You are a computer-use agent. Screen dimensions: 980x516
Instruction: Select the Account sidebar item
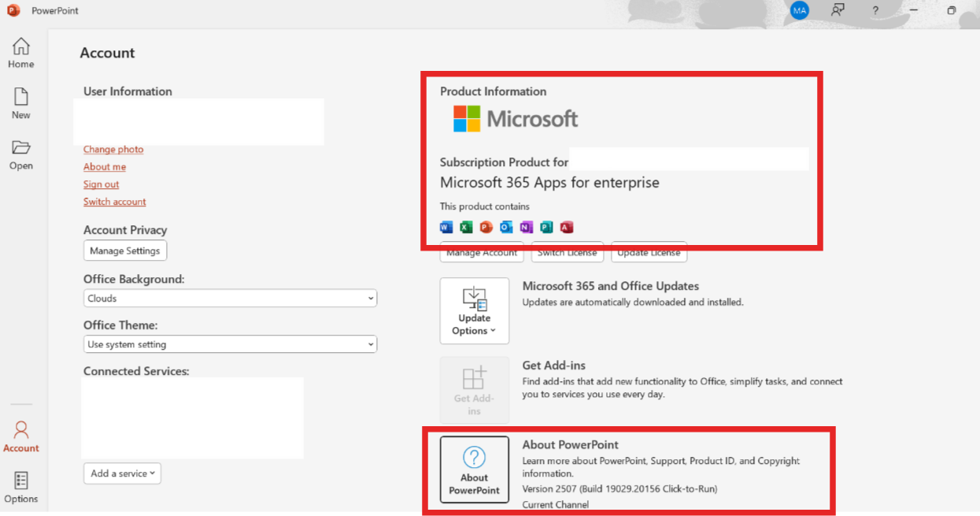point(21,437)
